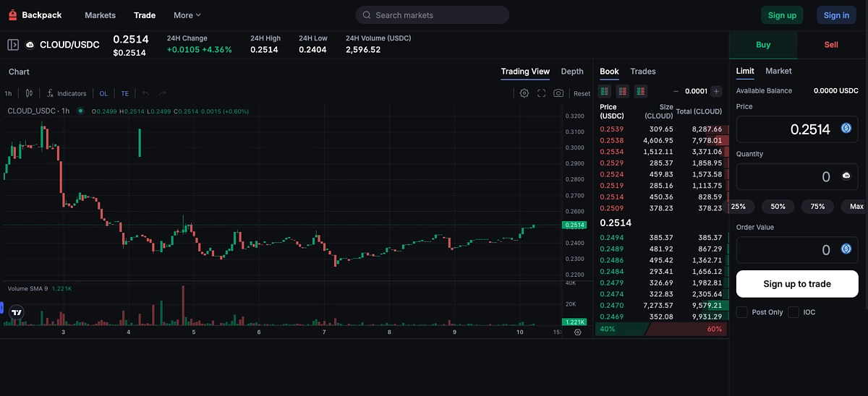Click the search magnifier icon
This screenshot has width=868, height=396.
(x=367, y=15)
